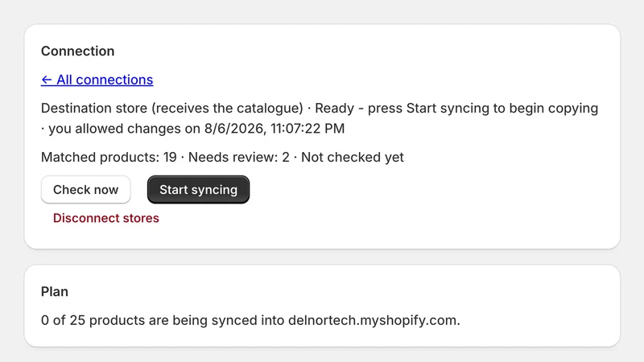Click the left arrow icon before All connections
Viewport: 644px width, 362px height.
pos(47,80)
